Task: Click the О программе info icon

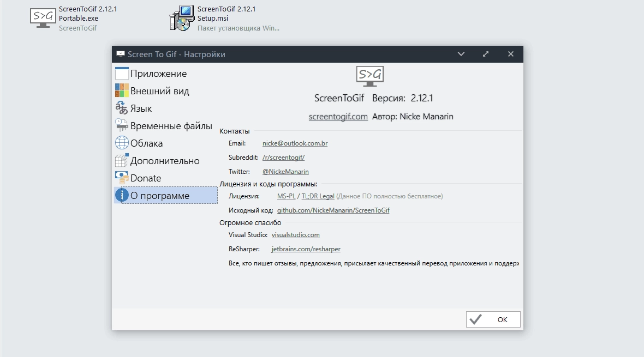Action: [x=122, y=195]
